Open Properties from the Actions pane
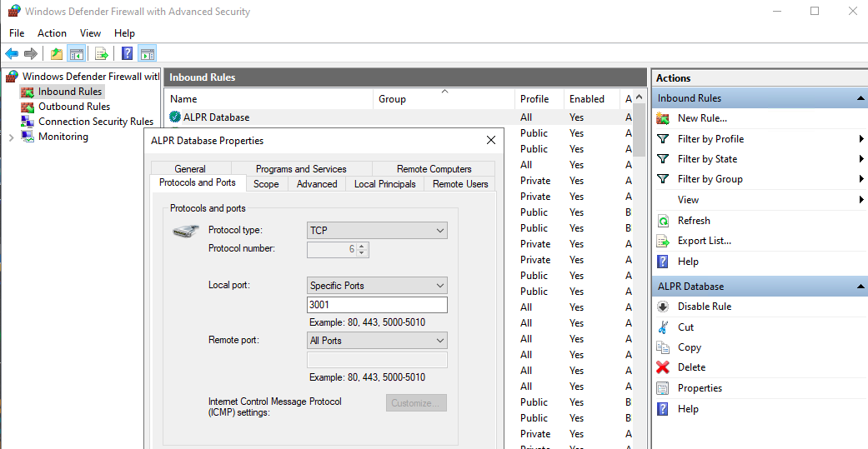Image resolution: width=868 pixels, height=449 pixels. [x=700, y=388]
